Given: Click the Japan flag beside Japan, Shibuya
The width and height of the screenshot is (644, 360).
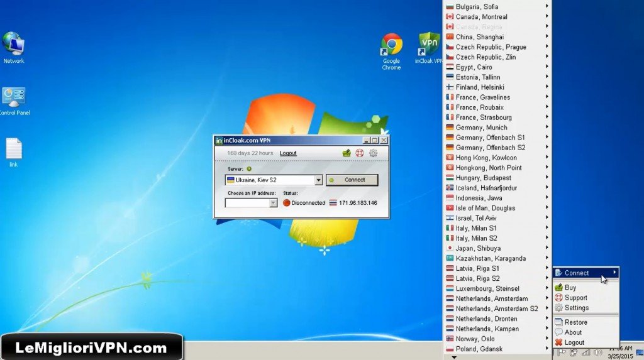Looking at the screenshot, I should [450, 248].
